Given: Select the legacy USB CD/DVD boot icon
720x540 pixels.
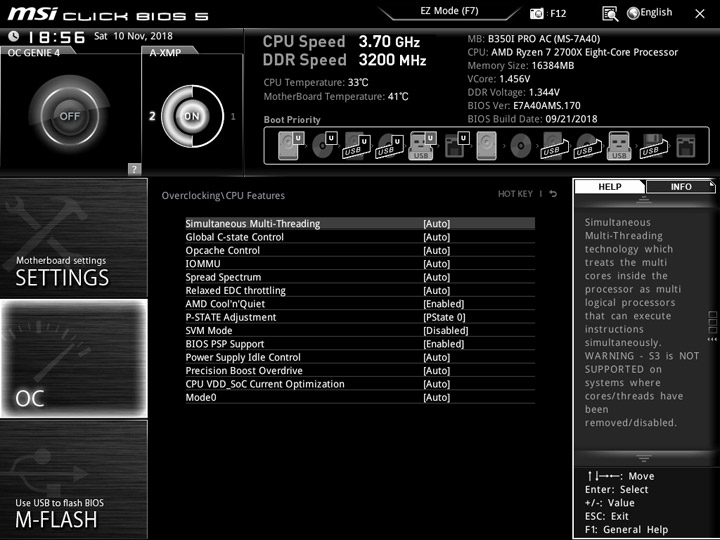Looking at the screenshot, I should tap(588, 146).
